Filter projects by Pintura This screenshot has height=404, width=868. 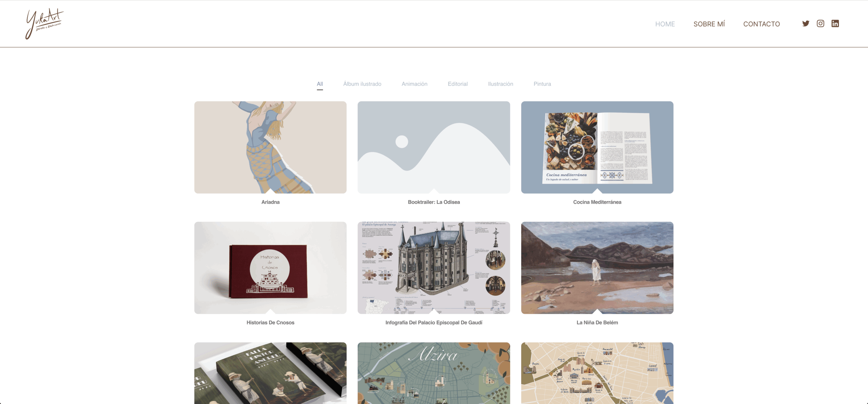click(542, 84)
